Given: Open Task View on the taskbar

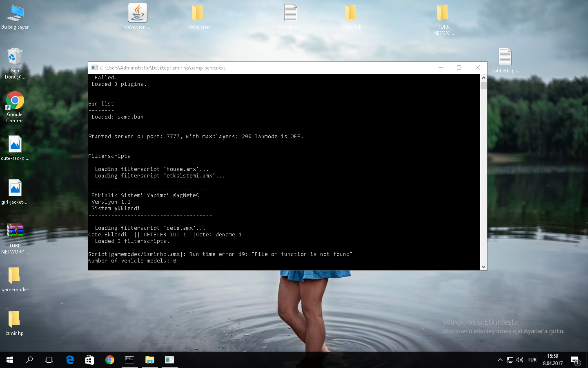Looking at the screenshot, I should point(49,360).
